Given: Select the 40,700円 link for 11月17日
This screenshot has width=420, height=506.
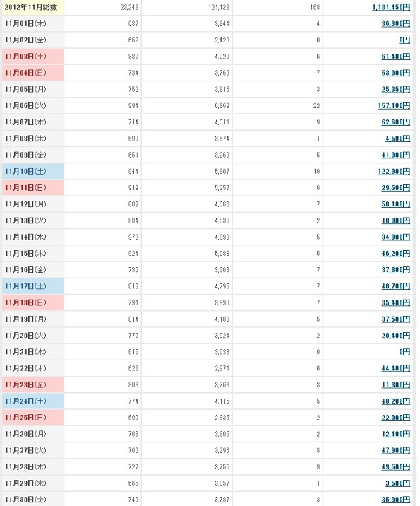Looking at the screenshot, I should tap(396, 286).
